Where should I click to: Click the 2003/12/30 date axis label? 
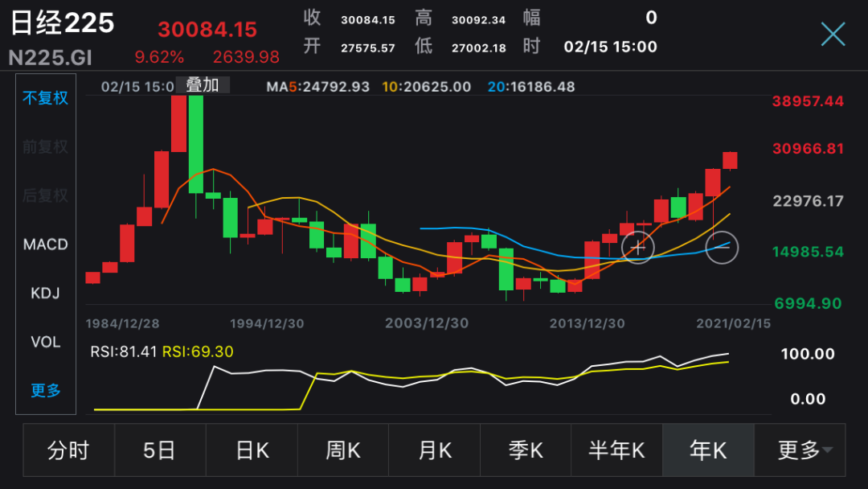427,323
